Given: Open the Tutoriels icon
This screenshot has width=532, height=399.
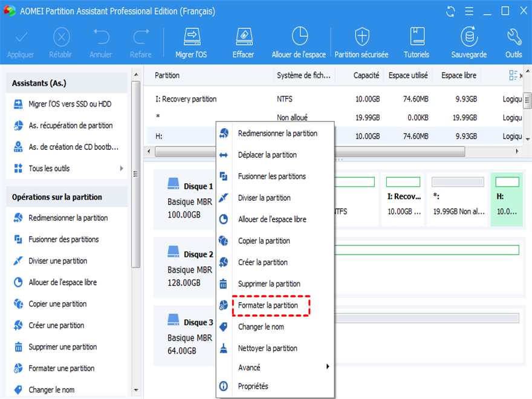Looking at the screenshot, I should pos(417,37).
